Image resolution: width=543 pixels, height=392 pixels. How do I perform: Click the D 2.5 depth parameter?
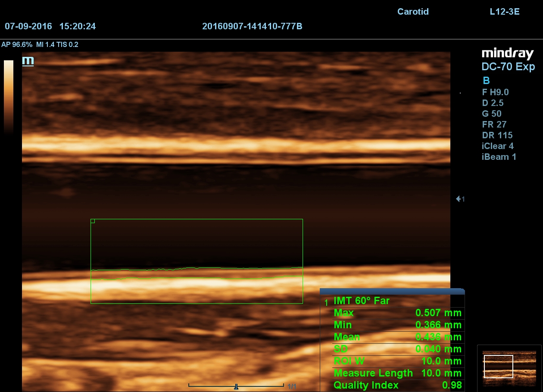(x=492, y=103)
